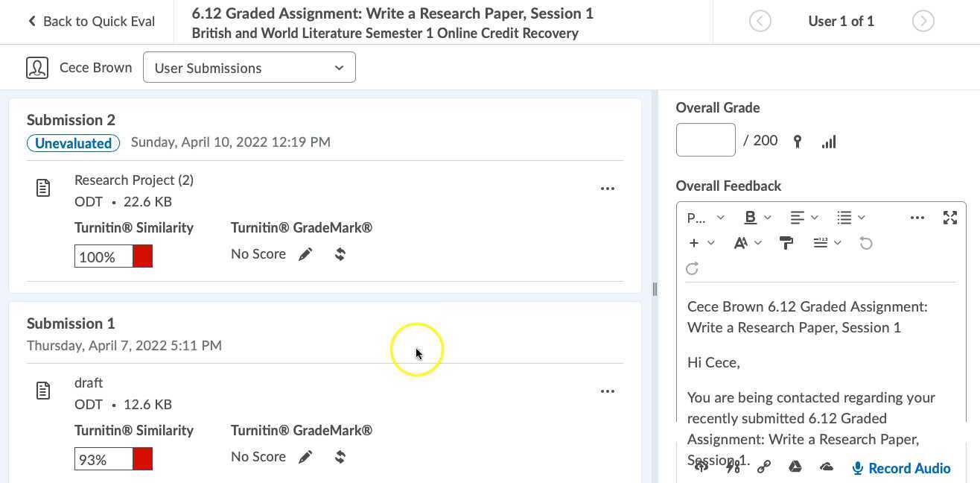
Task: Open the grade scheme icon near Overall Grade
Action: (x=797, y=141)
